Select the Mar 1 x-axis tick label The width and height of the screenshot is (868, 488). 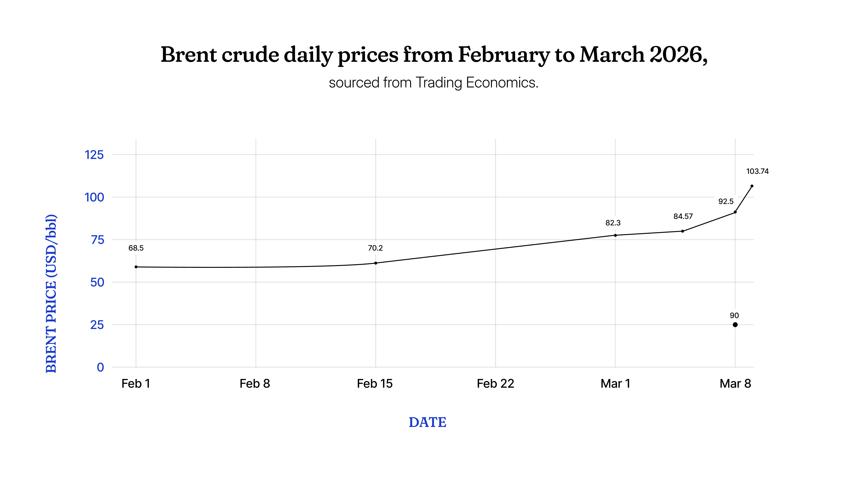(615, 383)
